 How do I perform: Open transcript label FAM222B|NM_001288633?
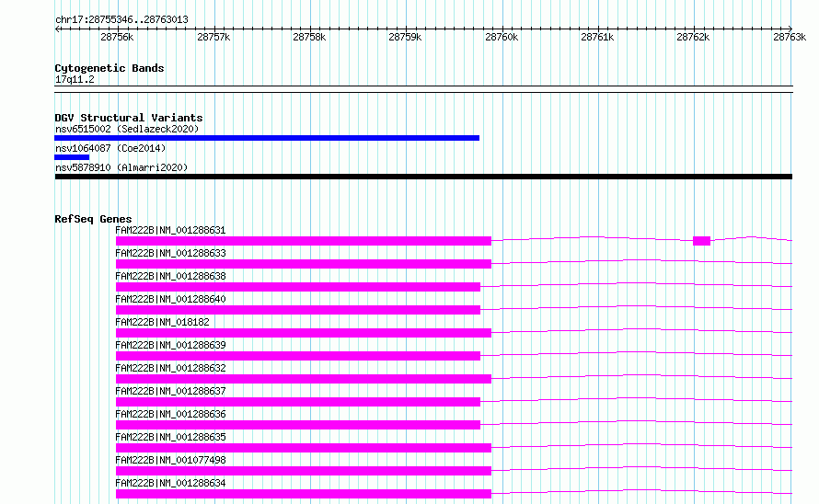[x=170, y=253]
